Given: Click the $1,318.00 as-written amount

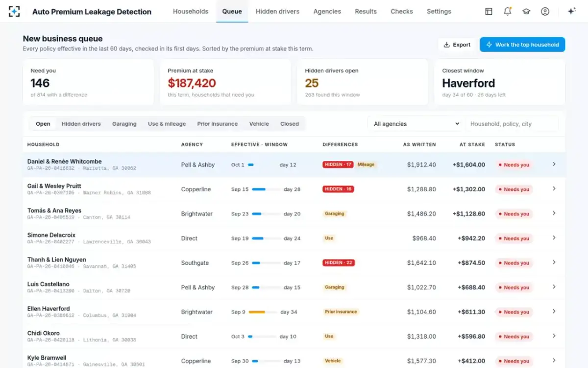Looking at the screenshot, I should point(421,337).
